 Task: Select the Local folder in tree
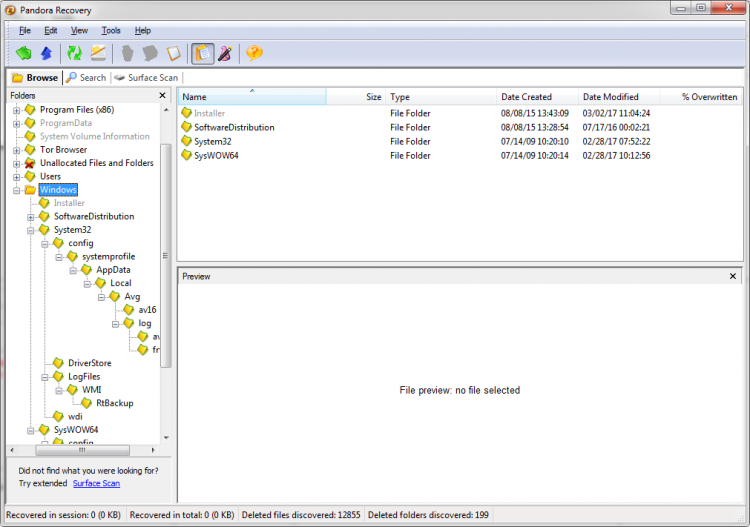point(121,283)
